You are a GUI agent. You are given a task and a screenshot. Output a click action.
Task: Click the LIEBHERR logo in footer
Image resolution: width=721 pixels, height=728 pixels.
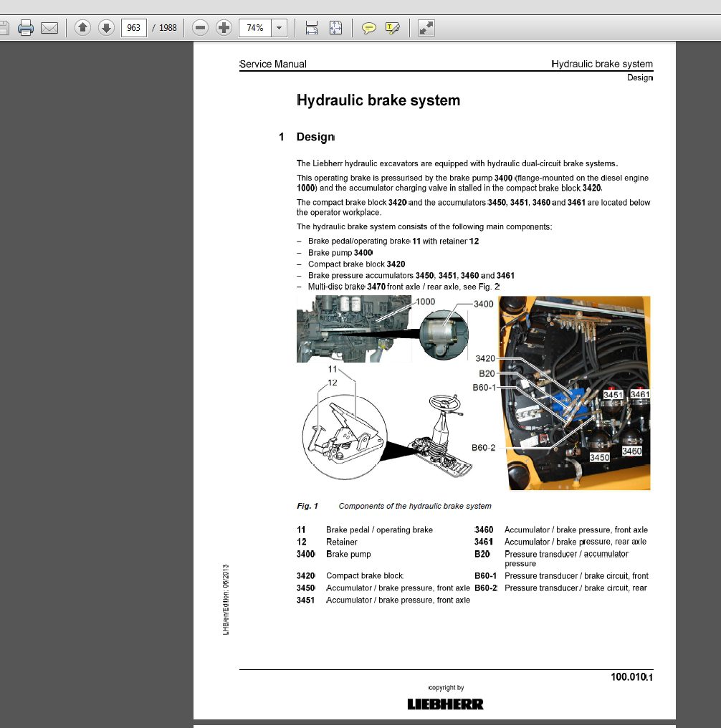(x=445, y=704)
